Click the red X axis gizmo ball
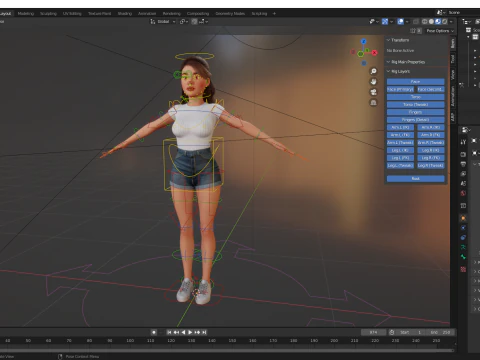This screenshot has height=360, width=480. click(375, 53)
